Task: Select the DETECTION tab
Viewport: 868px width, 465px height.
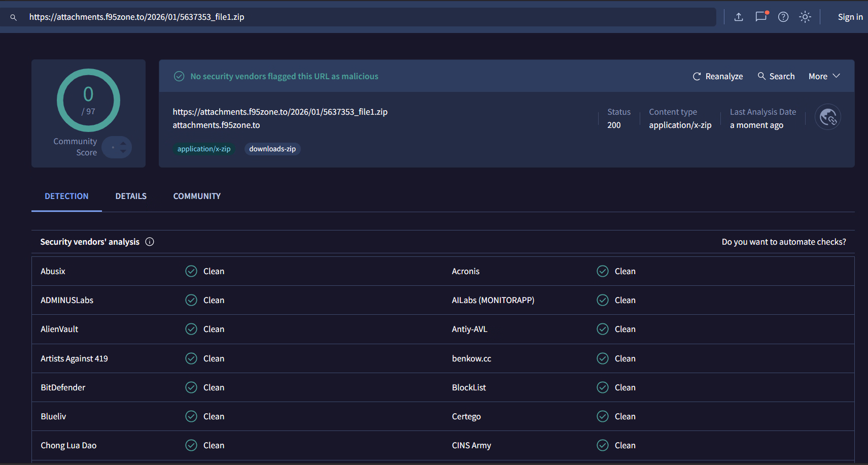Action: 66,196
